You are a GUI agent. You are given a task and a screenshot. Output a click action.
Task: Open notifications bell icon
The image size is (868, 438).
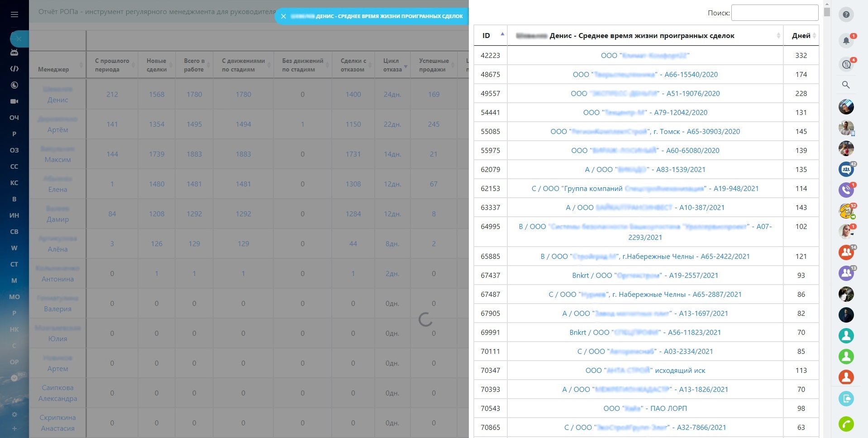tap(846, 41)
